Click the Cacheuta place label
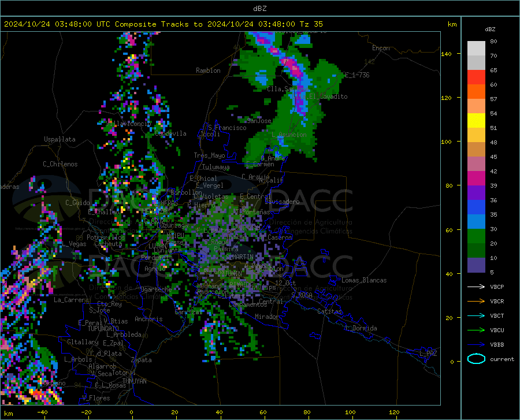 pos(108,244)
